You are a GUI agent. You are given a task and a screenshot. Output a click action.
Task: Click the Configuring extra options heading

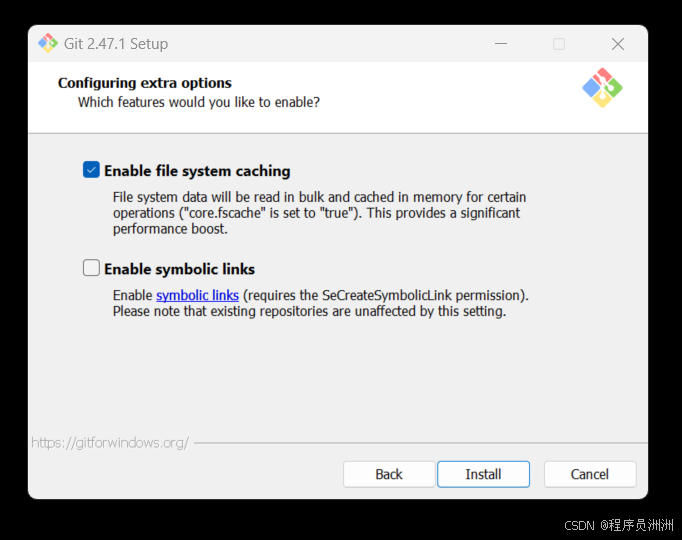pos(145,83)
